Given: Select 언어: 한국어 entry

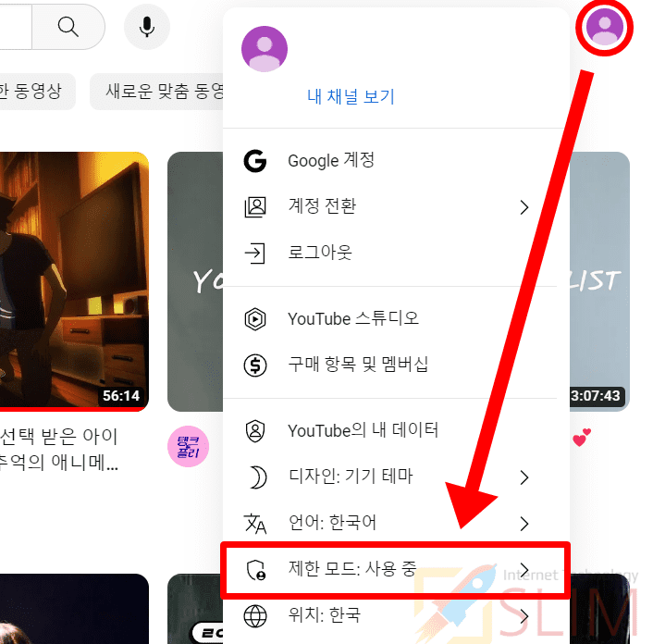Looking at the screenshot, I should click(396, 523).
